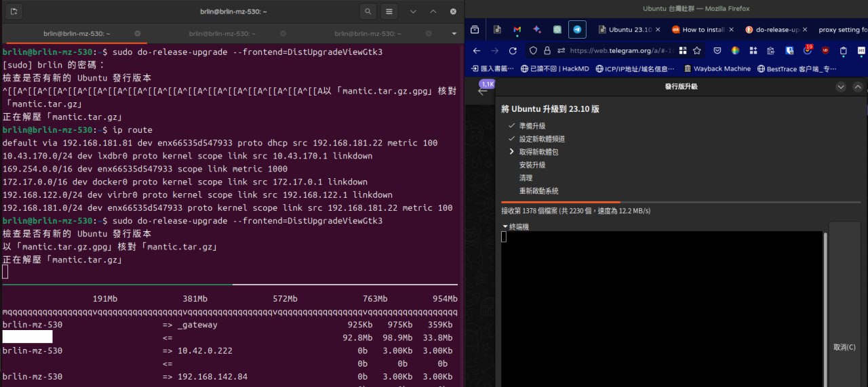Expand the 取得新軟體包 step arrow
Screen dimensions: 868x387
click(x=512, y=152)
